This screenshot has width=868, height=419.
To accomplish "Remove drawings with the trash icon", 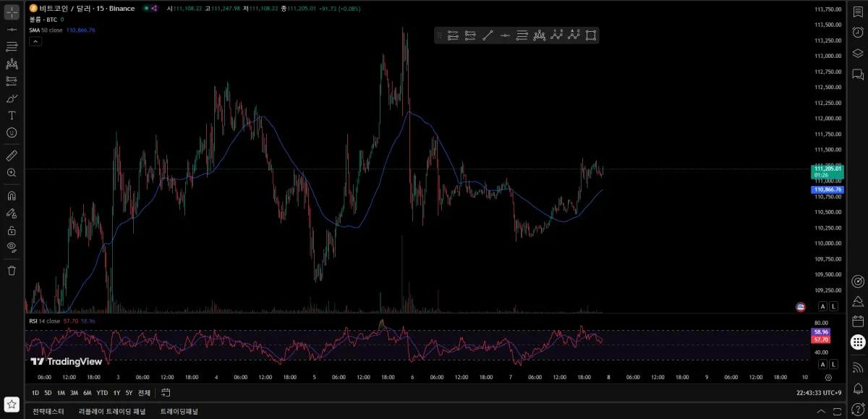I will (12, 270).
